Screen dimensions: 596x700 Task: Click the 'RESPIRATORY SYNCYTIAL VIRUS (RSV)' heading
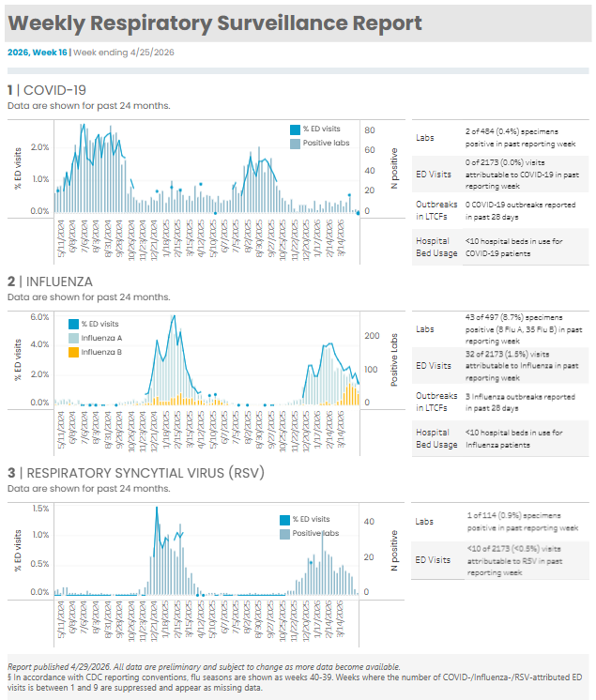[x=145, y=473]
